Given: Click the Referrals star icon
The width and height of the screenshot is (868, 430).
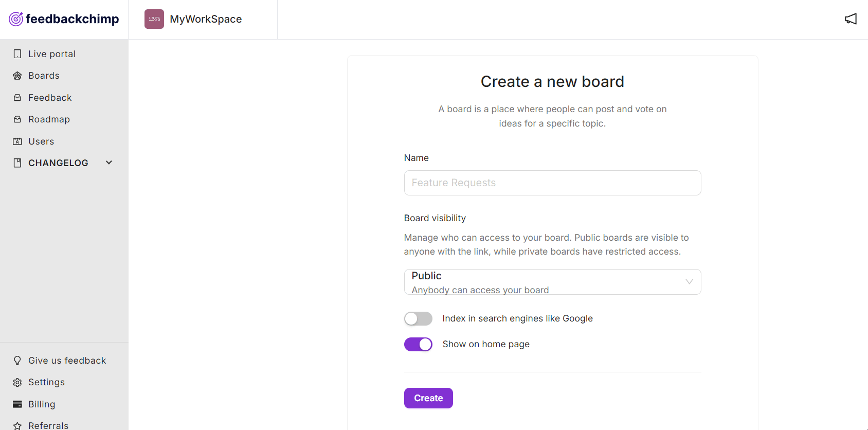Looking at the screenshot, I should [x=17, y=426].
